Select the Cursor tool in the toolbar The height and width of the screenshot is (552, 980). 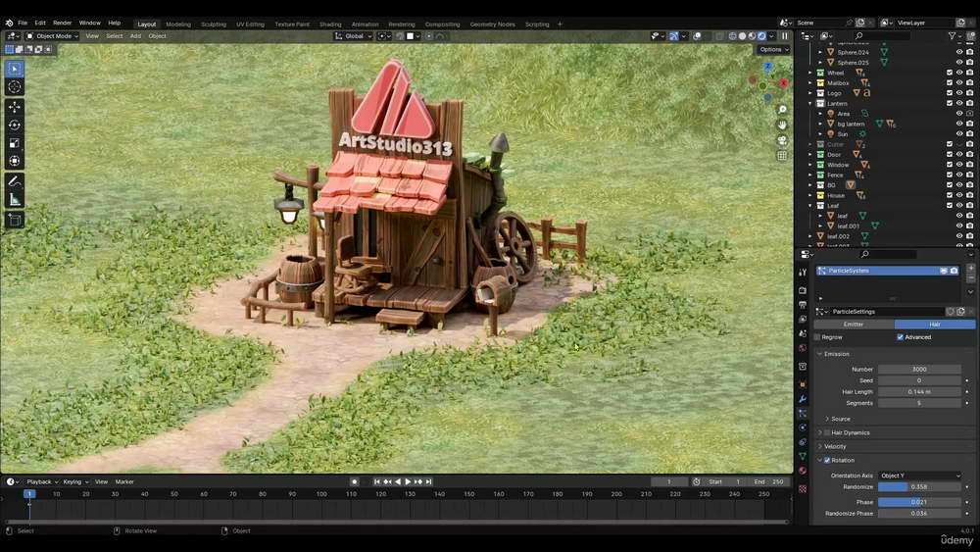pos(15,87)
